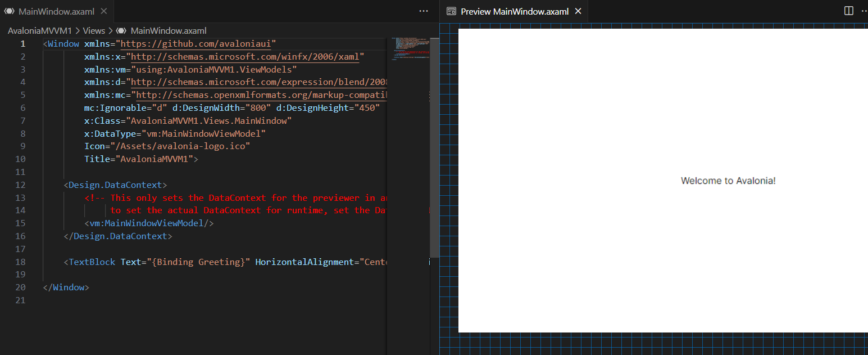Click the closing /Window tag
Viewport: 868px width, 355px height.
click(x=66, y=287)
